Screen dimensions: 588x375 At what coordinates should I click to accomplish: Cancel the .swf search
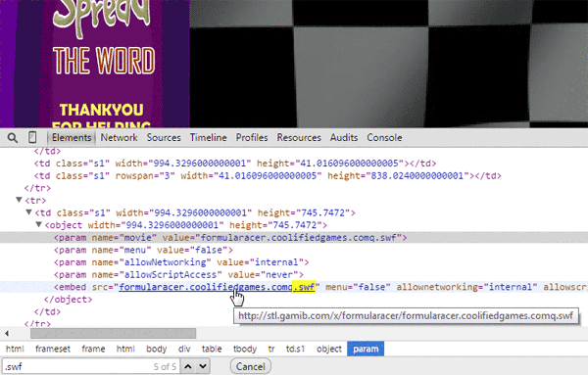(250, 366)
